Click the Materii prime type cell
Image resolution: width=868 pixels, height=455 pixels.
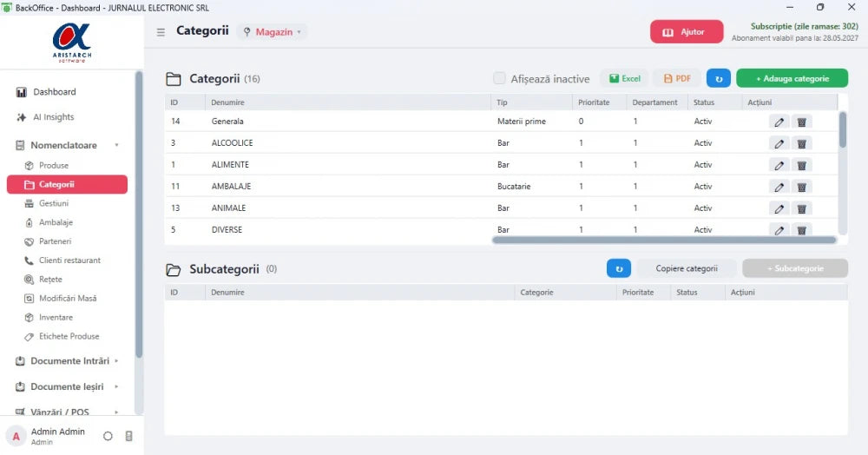click(522, 122)
